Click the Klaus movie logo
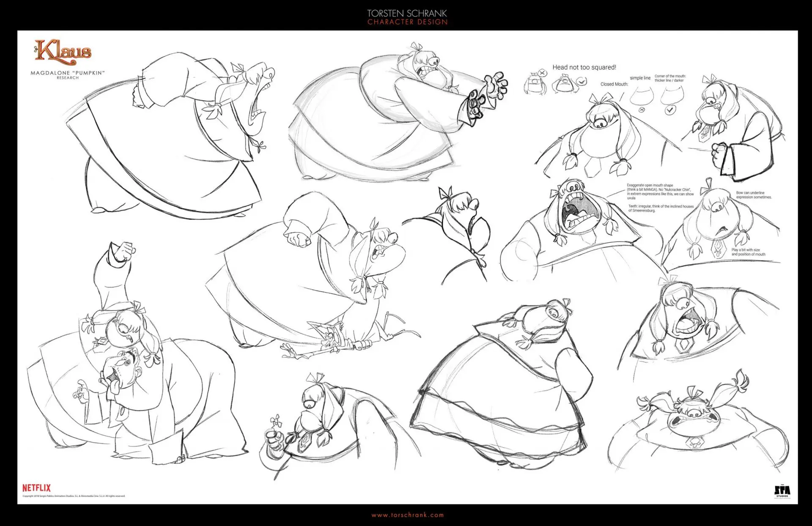 pyautogui.click(x=63, y=52)
